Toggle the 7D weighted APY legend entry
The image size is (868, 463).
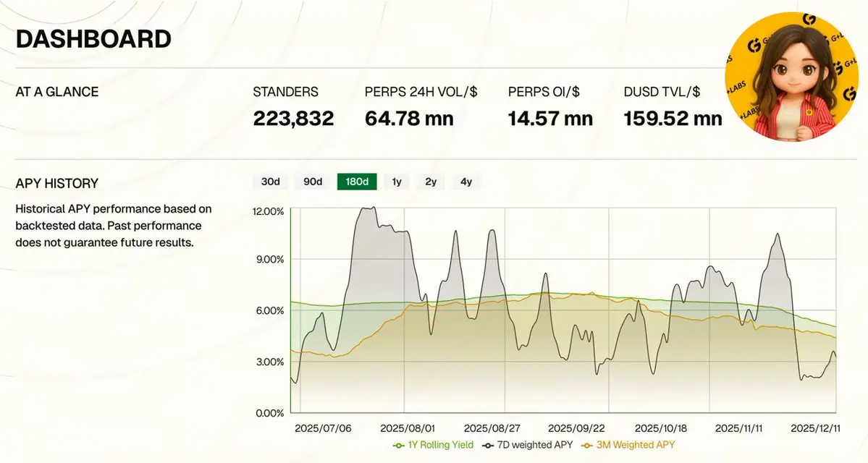click(528, 445)
